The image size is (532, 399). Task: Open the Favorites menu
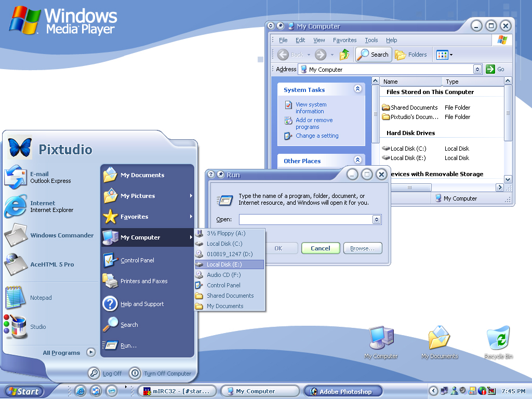(345, 40)
